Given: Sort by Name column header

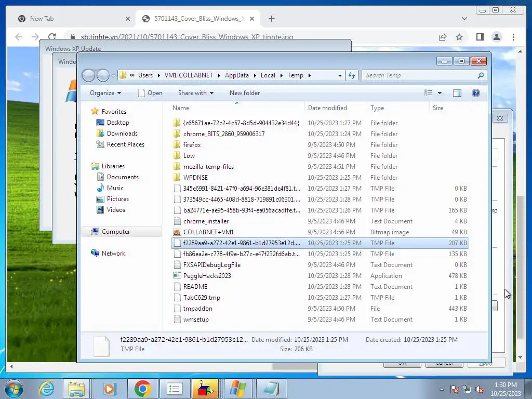Looking at the screenshot, I should click(237, 108).
